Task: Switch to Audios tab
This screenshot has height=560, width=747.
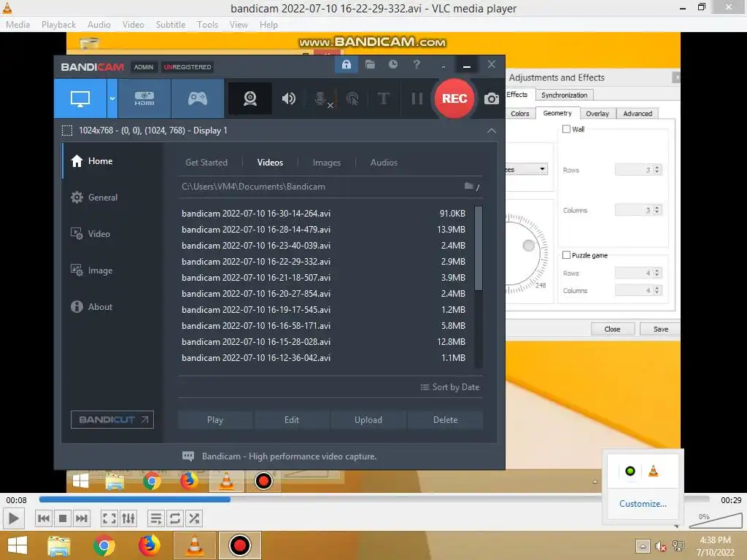Action: [384, 163]
